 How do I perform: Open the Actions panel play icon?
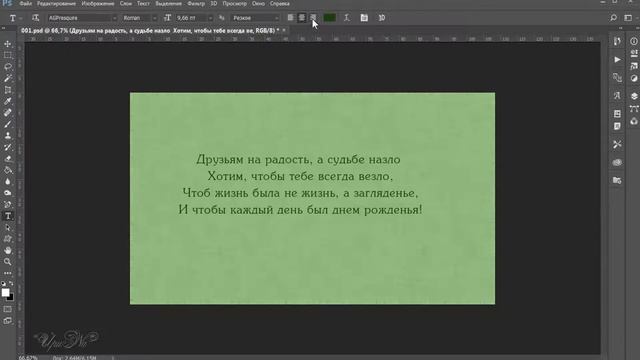pos(617,60)
